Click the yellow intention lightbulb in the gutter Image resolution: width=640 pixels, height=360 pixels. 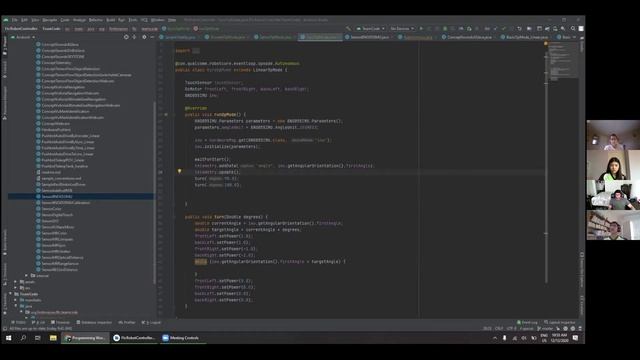[x=179, y=171]
